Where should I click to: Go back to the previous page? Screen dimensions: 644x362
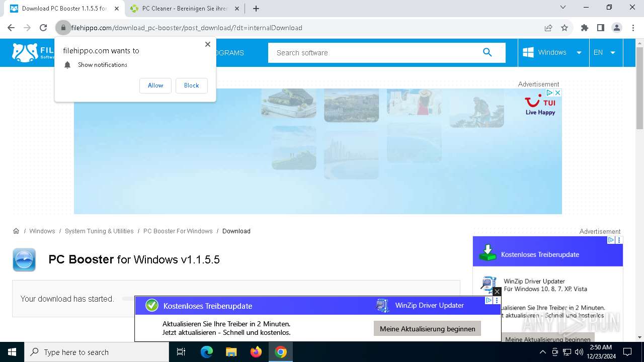pos(11,28)
